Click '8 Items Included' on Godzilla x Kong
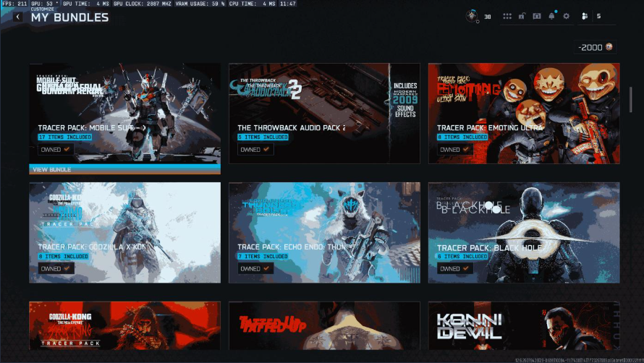The width and height of the screenshot is (644, 363). (63, 256)
